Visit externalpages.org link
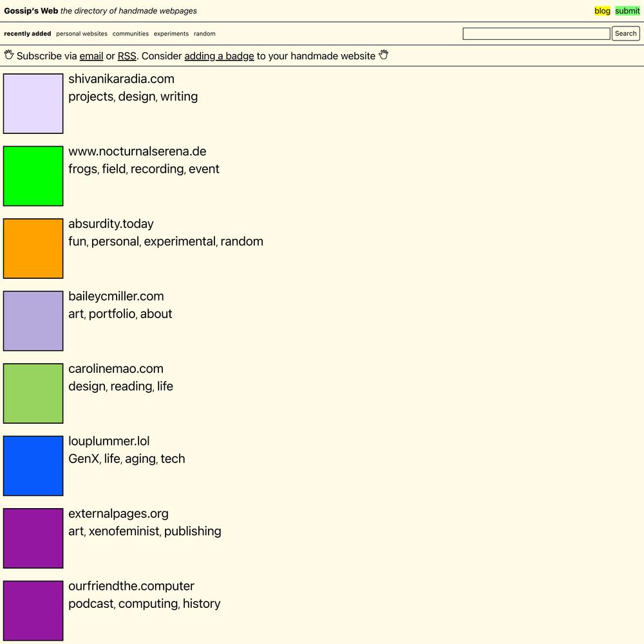644x644 pixels. (x=118, y=514)
